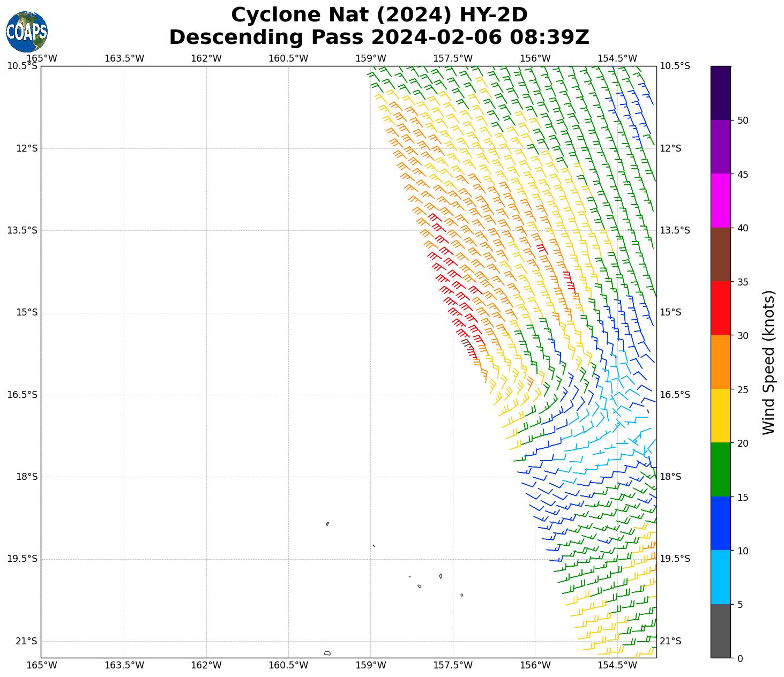
Task: Click the dark purple top colorbar segment
Action: (720, 93)
